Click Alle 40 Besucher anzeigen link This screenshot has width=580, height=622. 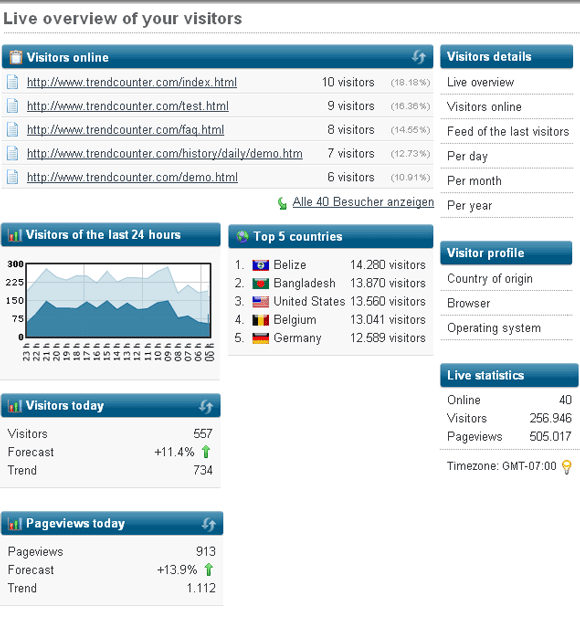coord(363,202)
